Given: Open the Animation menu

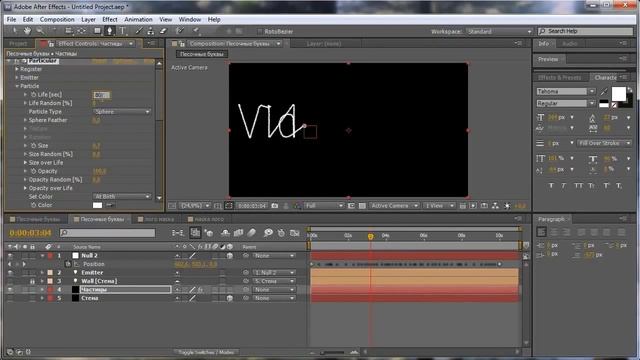Looking at the screenshot, I should [138, 19].
